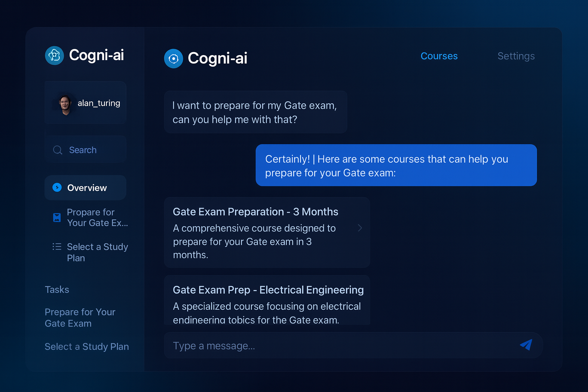Open the Settings tab

(516, 56)
